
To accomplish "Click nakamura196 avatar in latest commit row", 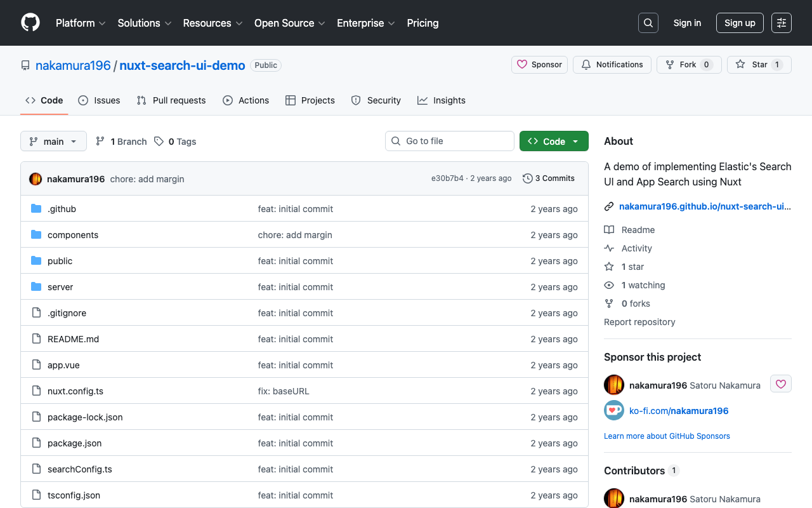I will click(36, 179).
